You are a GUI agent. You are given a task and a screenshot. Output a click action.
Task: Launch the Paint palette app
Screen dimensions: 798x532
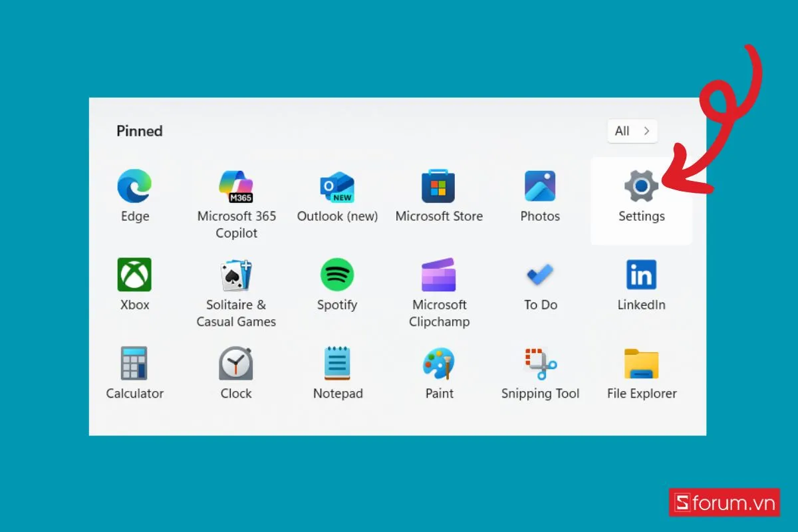point(439,364)
